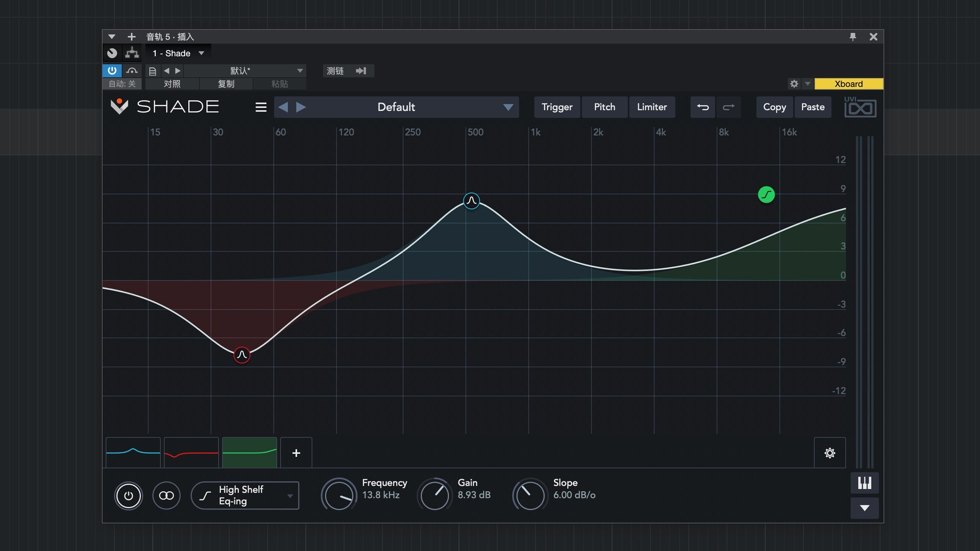This screenshot has width=980, height=551.
Task: Enable the 测链 sidechain button
Action: [x=335, y=71]
